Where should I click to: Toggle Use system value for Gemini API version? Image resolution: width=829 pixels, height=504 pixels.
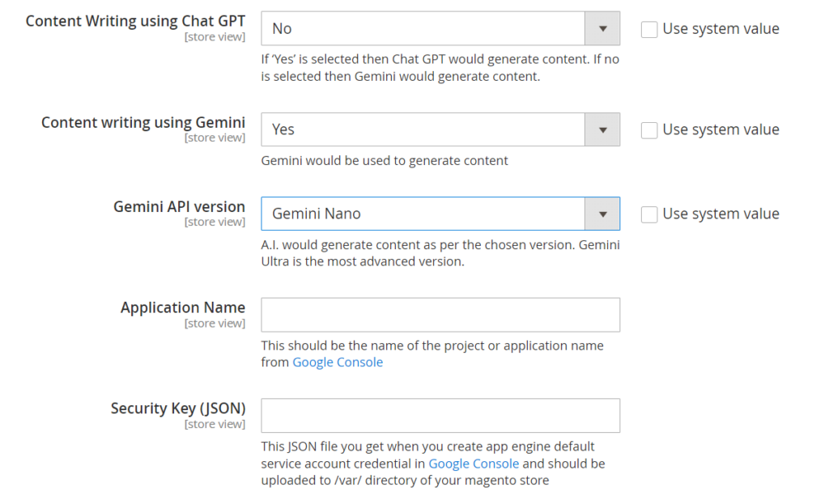[649, 214]
